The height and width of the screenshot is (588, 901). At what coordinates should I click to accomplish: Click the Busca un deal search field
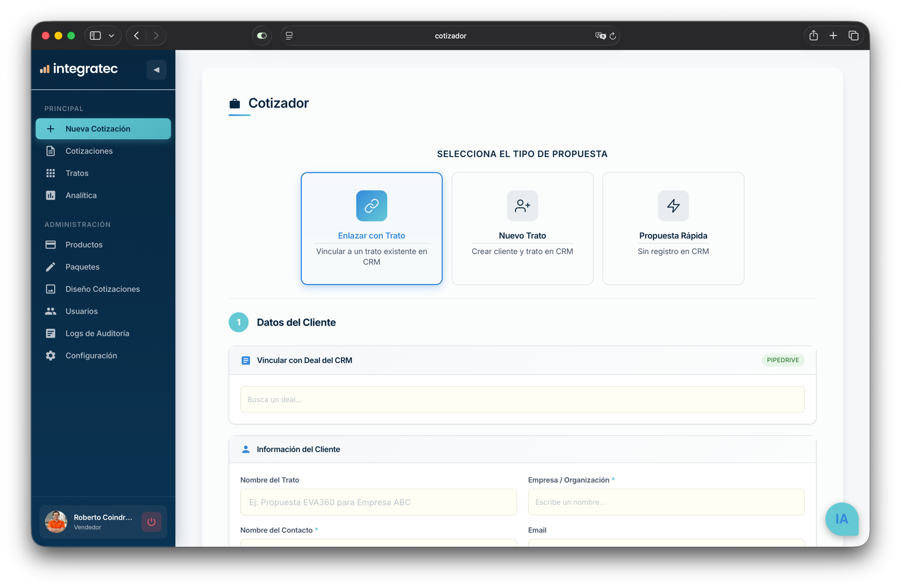click(522, 399)
